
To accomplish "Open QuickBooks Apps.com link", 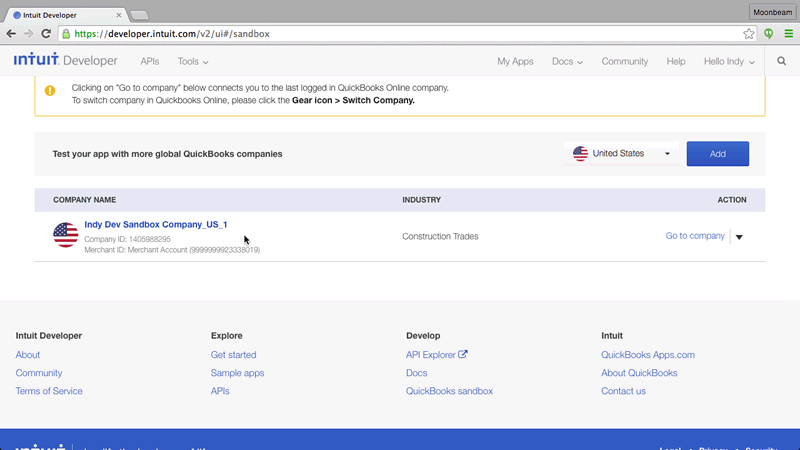I will tap(647, 355).
